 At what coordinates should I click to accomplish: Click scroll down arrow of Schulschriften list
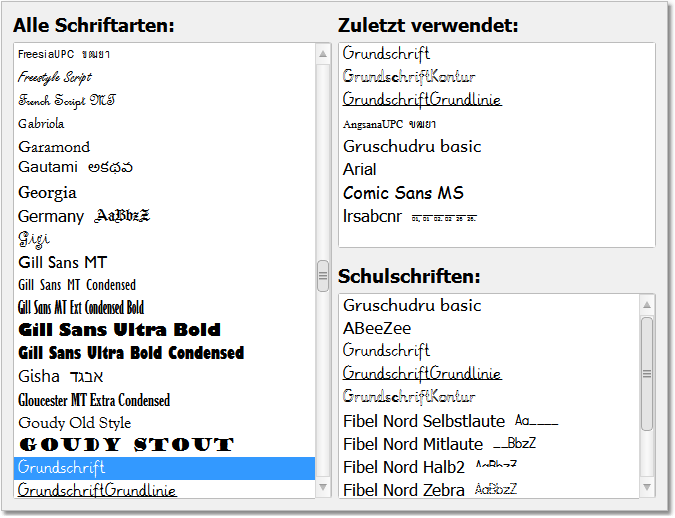click(x=647, y=487)
